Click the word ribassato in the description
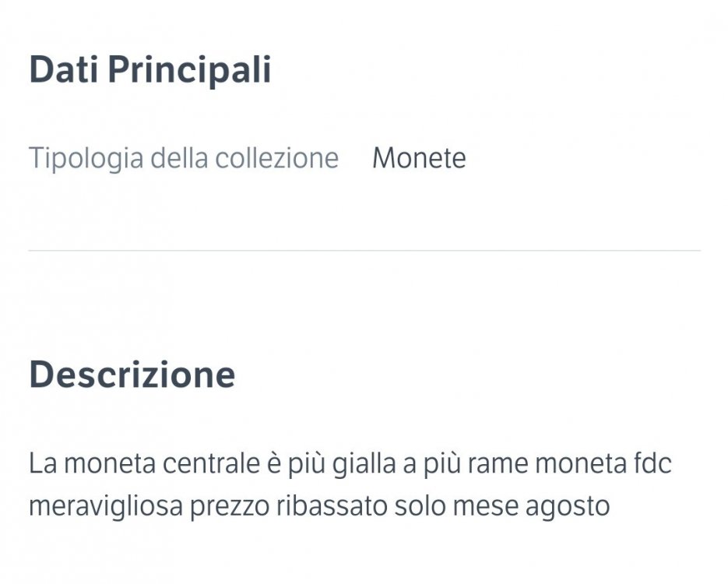This screenshot has width=728, height=584. (x=332, y=506)
